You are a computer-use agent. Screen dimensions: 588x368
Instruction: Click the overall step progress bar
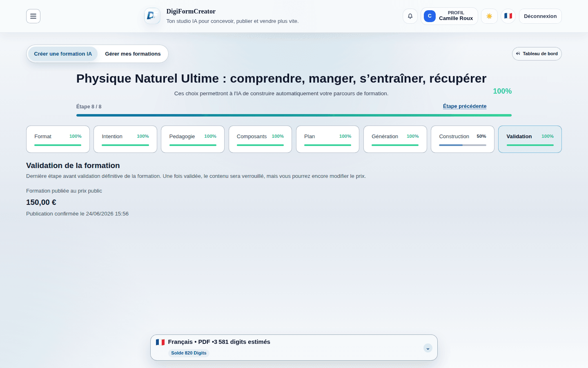click(294, 115)
